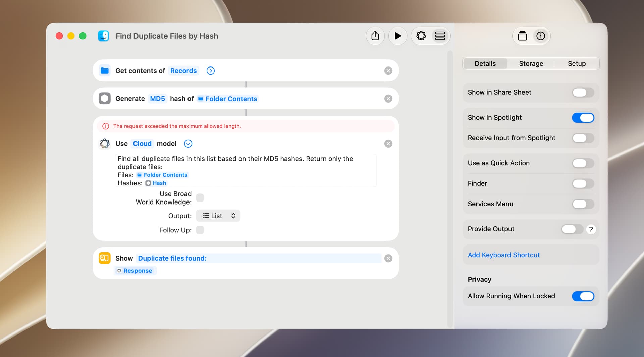Viewport: 644px width, 357px height.
Task: Run the shortcut with the Play button
Action: click(x=398, y=36)
